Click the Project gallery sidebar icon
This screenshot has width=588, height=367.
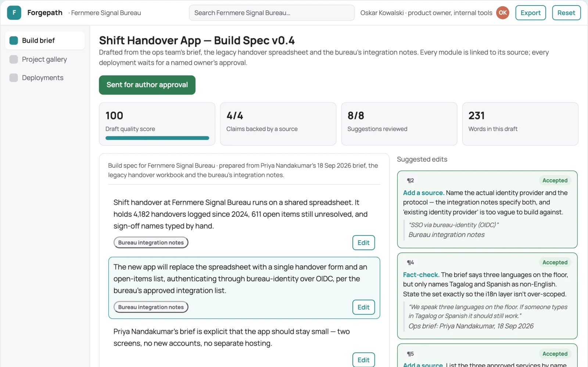(x=14, y=59)
